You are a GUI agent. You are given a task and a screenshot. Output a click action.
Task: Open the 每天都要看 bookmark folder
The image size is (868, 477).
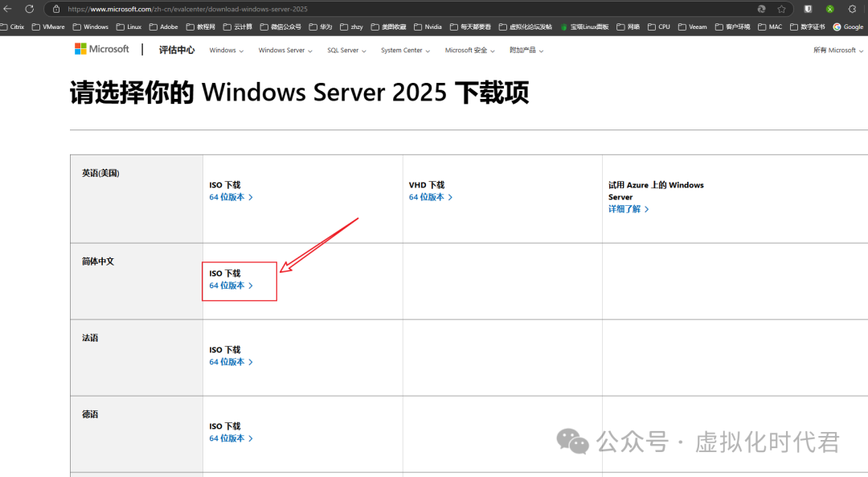tap(470, 27)
